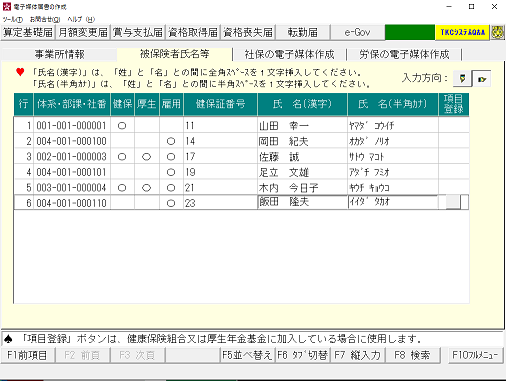
Task: Select the 資格取得届 toolbar button
Action: coord(193,32)
